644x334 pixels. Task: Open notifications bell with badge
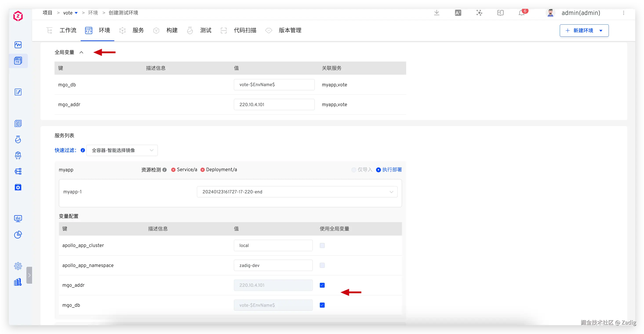coord(522,13)
